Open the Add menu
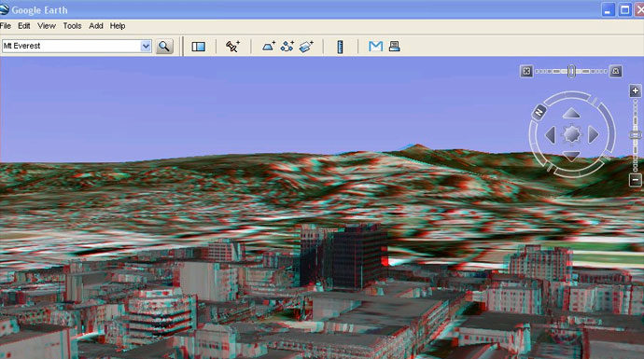This screenshot has height=359, width=644. click(96, 26)
